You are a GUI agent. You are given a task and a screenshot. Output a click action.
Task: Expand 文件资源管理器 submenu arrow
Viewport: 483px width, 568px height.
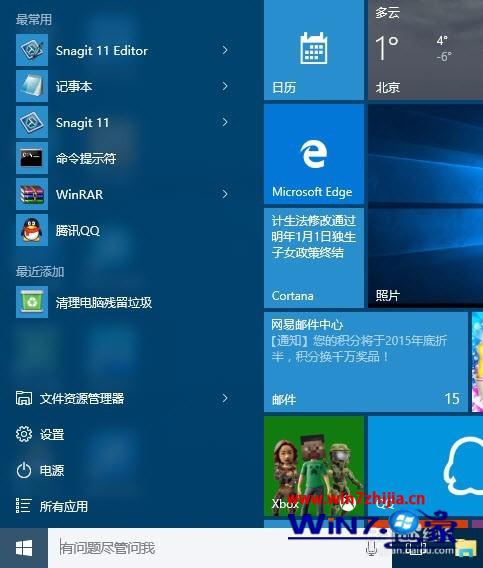pyautogui.click(x=225, y=398)
